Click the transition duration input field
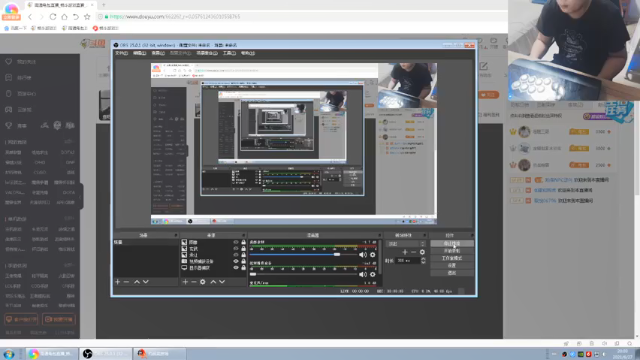This screenshot has width=640, height=360. click(x=407, y=260)
